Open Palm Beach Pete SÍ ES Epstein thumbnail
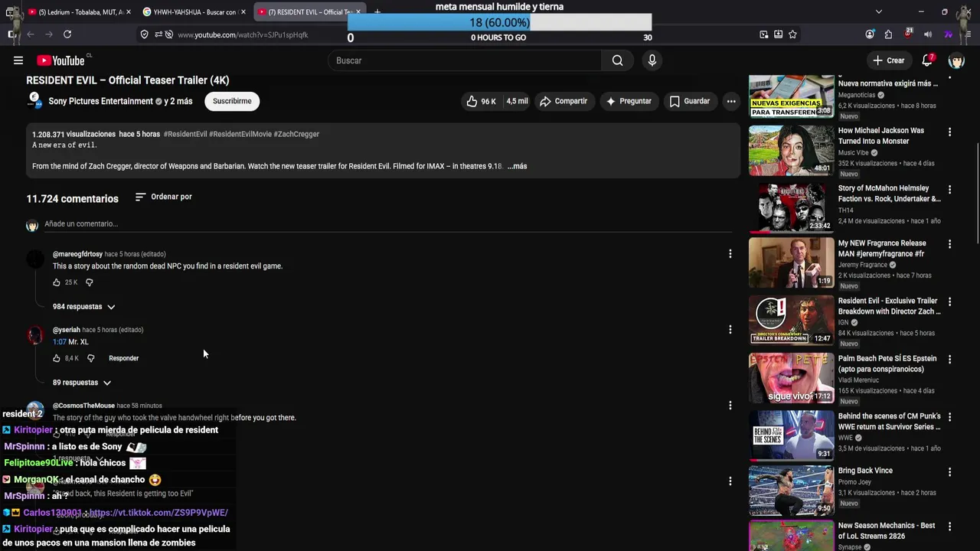Image resolution: width=980 pixels, height=551 pixels. (x=791, y=378)
